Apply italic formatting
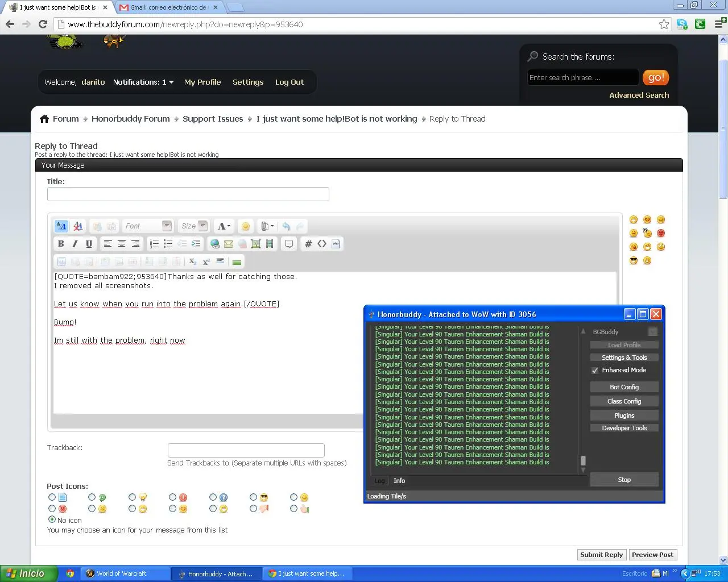The image size is (728, 582). [75, 244]
